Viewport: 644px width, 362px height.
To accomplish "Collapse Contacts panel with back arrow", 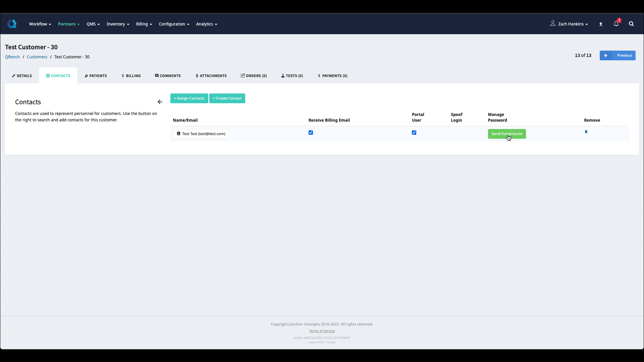I will (x=160, y=102).
